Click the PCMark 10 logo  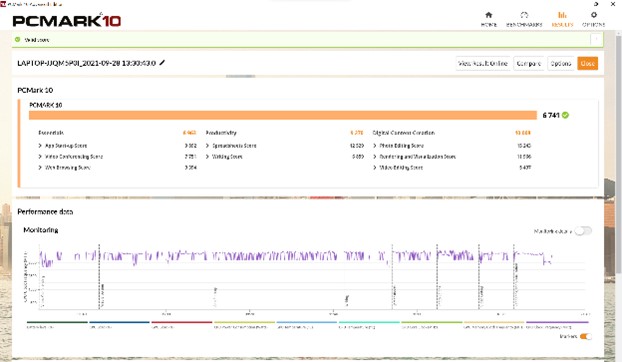(x=67, y=20)
